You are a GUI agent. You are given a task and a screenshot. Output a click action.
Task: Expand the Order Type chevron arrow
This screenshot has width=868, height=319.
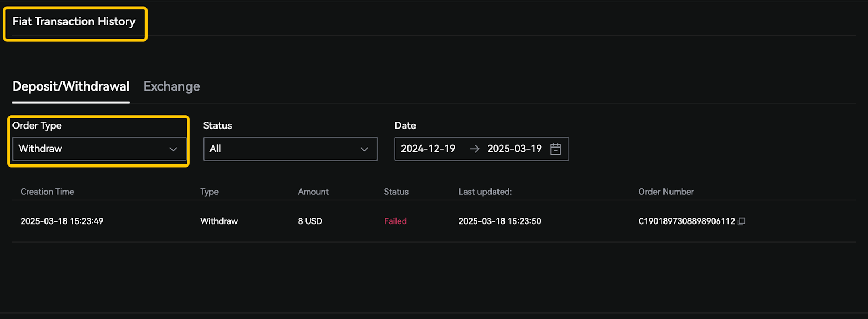coord(173,149)
